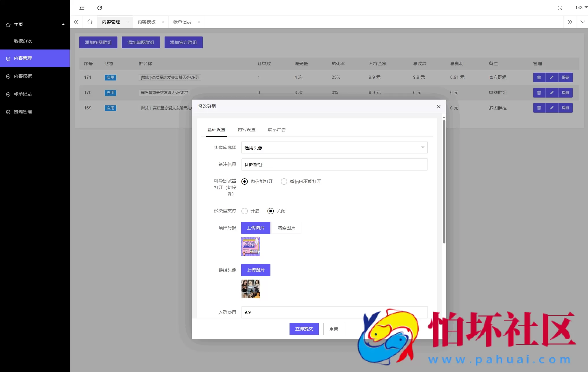
Task: Click the home icon on the tab bar
Action: click(x=89, y=22)
